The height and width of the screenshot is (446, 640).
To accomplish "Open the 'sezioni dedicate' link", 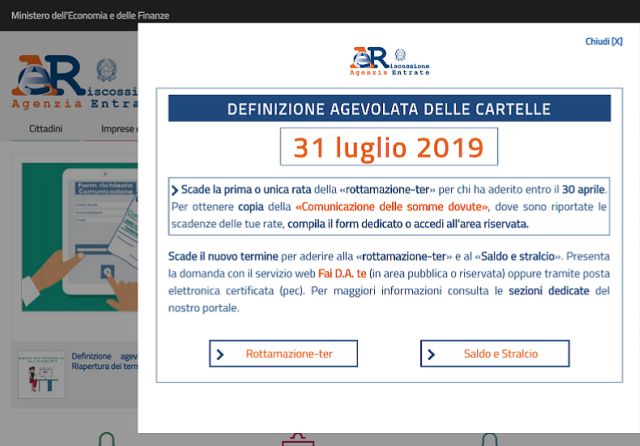I will point(549,291).
